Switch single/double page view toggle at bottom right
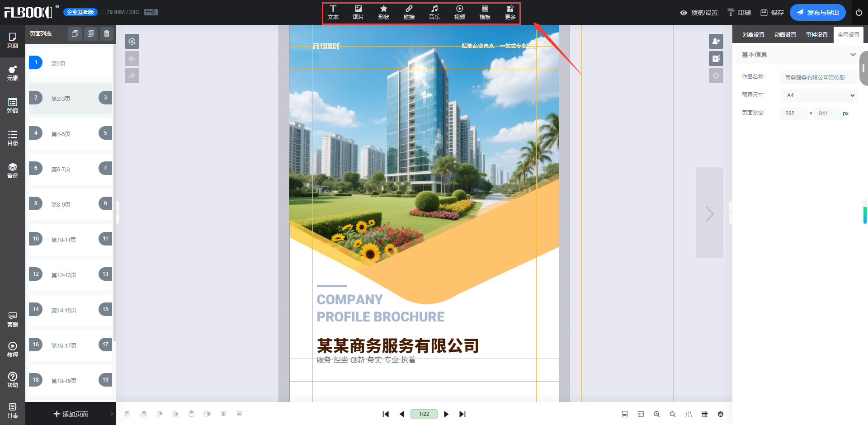The height and width of the screenshot is (425, 868). click(625, 414)
